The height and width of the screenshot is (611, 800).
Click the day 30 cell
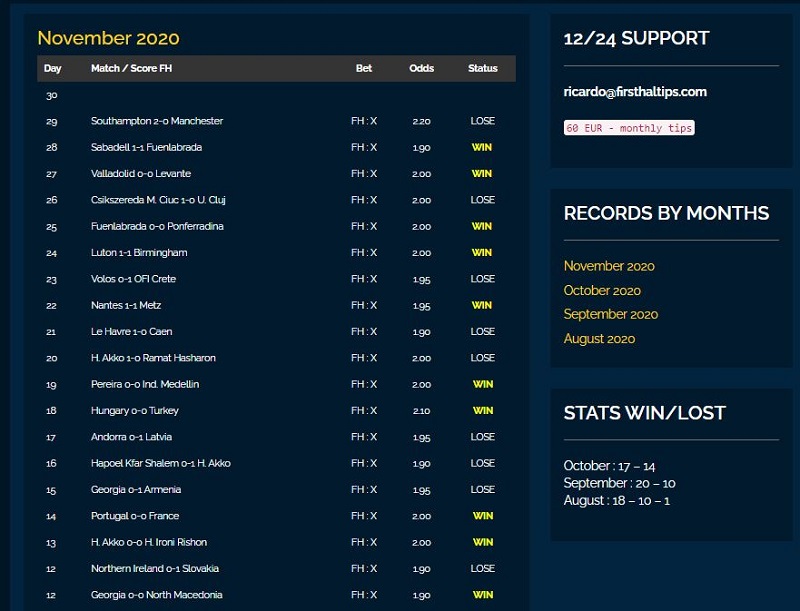pos(52,95)
